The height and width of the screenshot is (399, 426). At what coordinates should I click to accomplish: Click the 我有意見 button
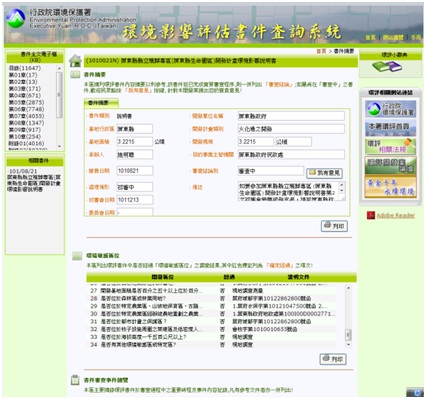(x=324, y=173)
